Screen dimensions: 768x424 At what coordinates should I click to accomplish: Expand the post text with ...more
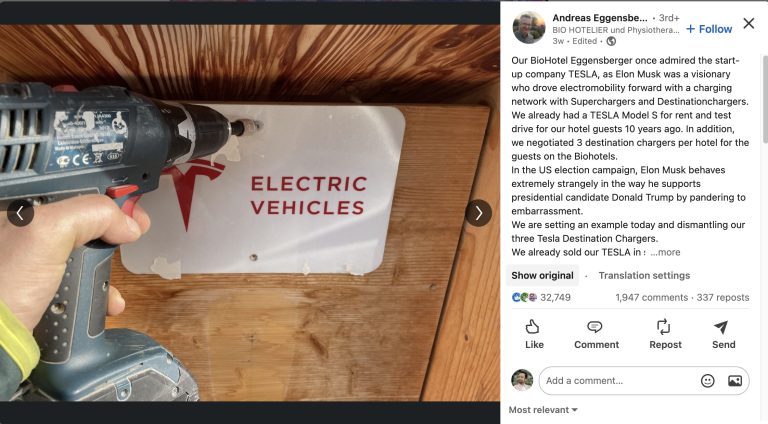[665, 252]
